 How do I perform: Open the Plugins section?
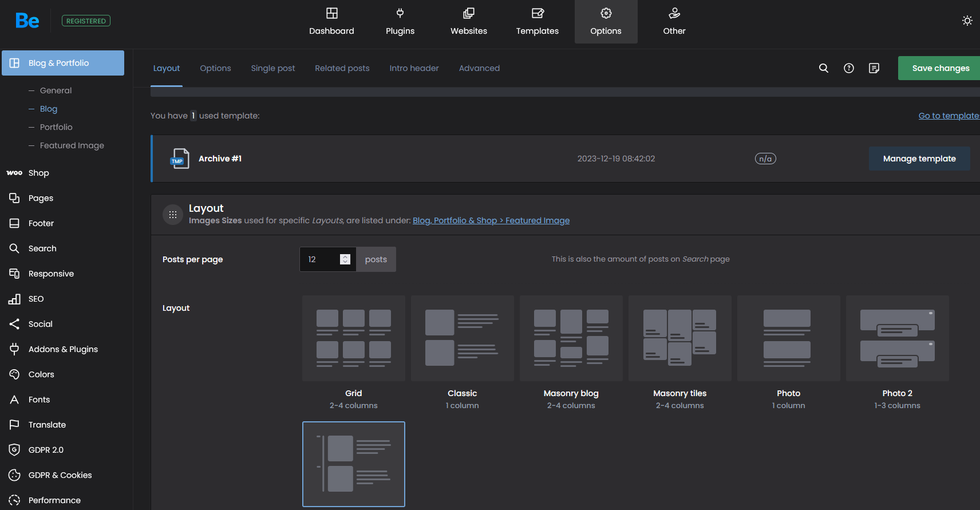click(x=400, y=22)
